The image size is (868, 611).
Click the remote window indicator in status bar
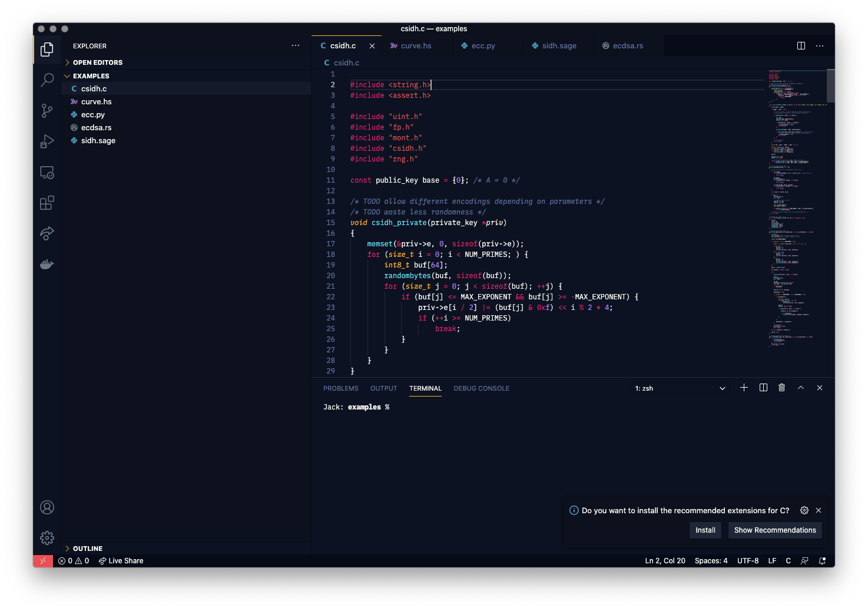43,561
